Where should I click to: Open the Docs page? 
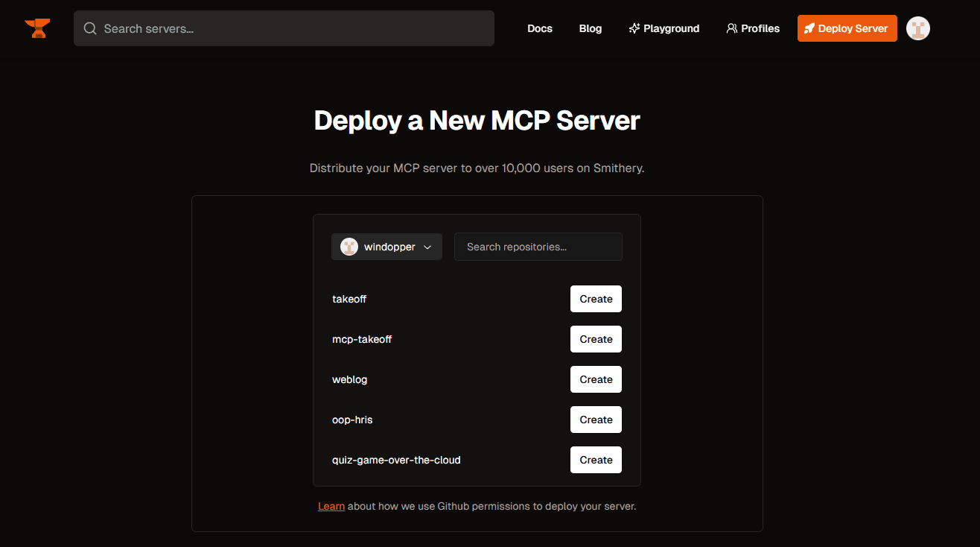540,28
